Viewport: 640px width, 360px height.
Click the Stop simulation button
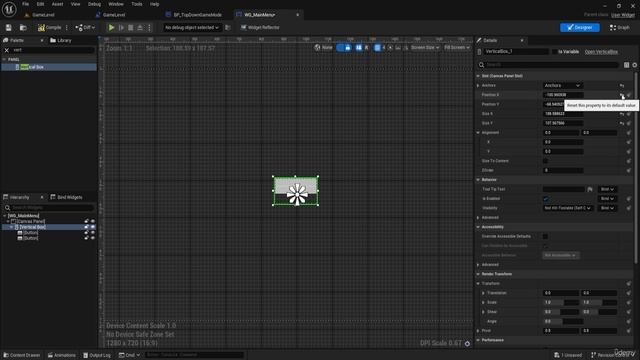tap(131, 28)
